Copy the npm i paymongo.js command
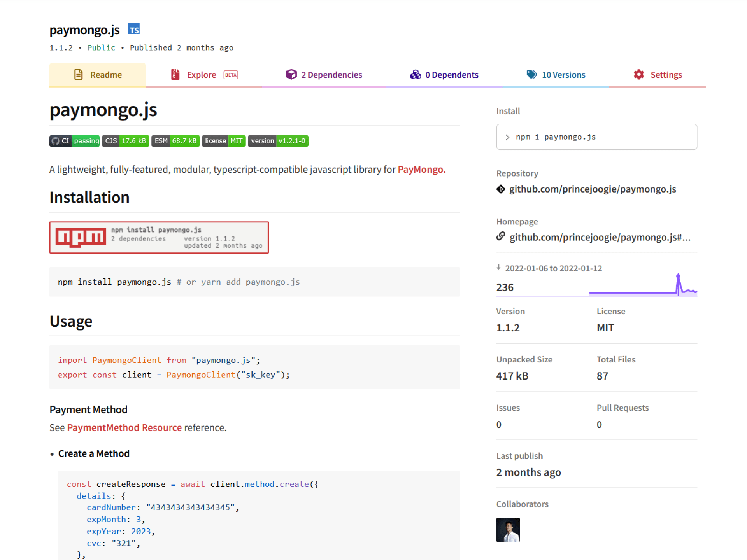Image resolution: width=747 pixels, height=560 pixels. pyautogui.click(x=596, y=137)
